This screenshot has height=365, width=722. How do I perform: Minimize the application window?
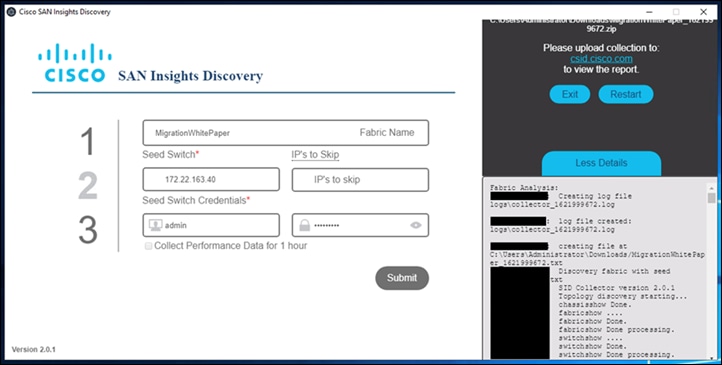(649, 12)
